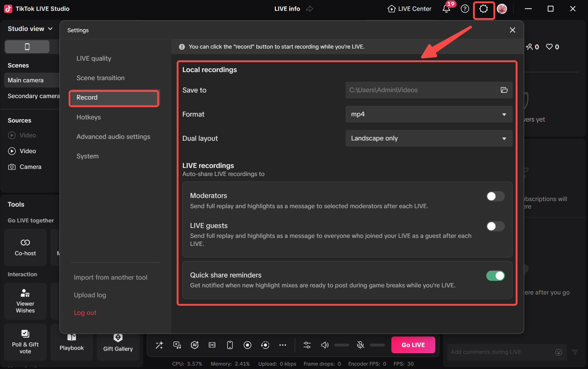The image size is (588, 369).
Task: Enable auto-share replay to Moderators
Action: [x=495, y=196]
